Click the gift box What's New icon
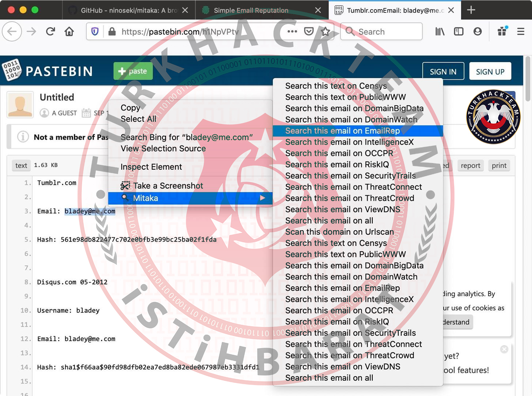 502,31
